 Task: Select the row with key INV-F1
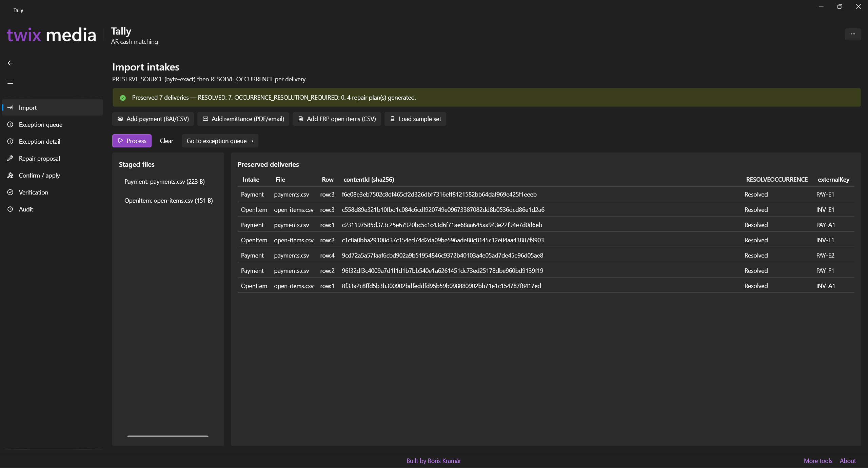(546, 240)
